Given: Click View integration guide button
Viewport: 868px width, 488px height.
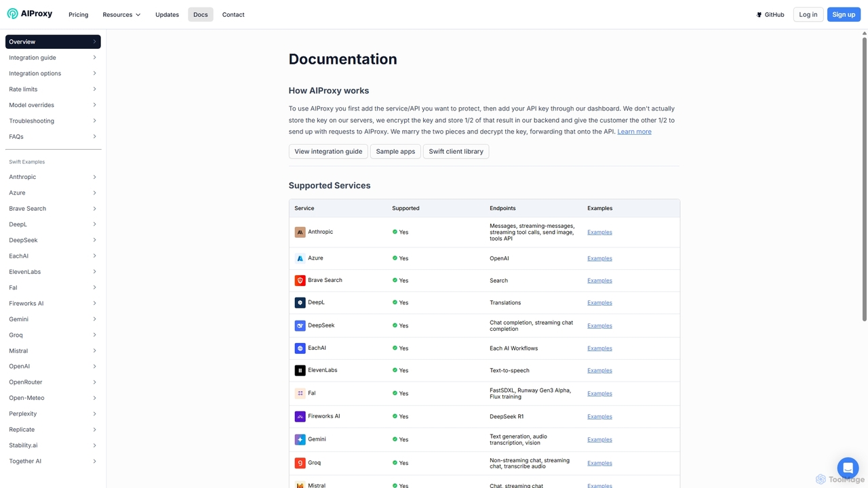Looking at the screenshot, I should (328, 151).
